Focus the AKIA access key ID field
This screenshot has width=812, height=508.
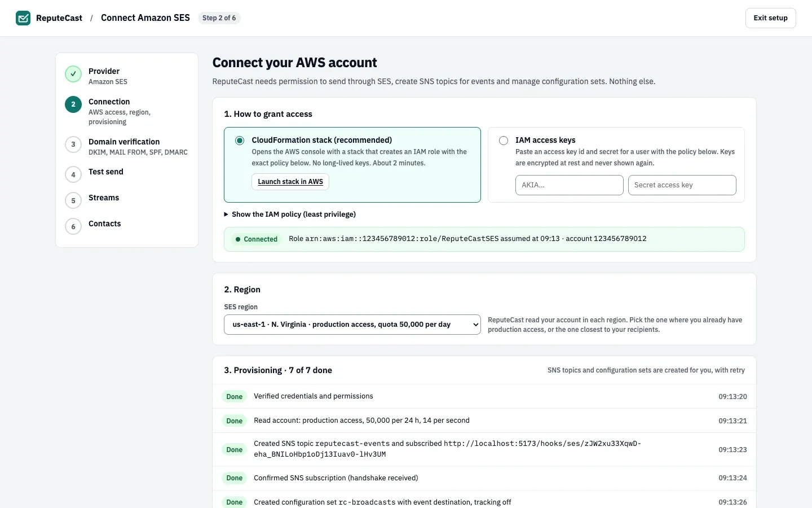(570, 185)
